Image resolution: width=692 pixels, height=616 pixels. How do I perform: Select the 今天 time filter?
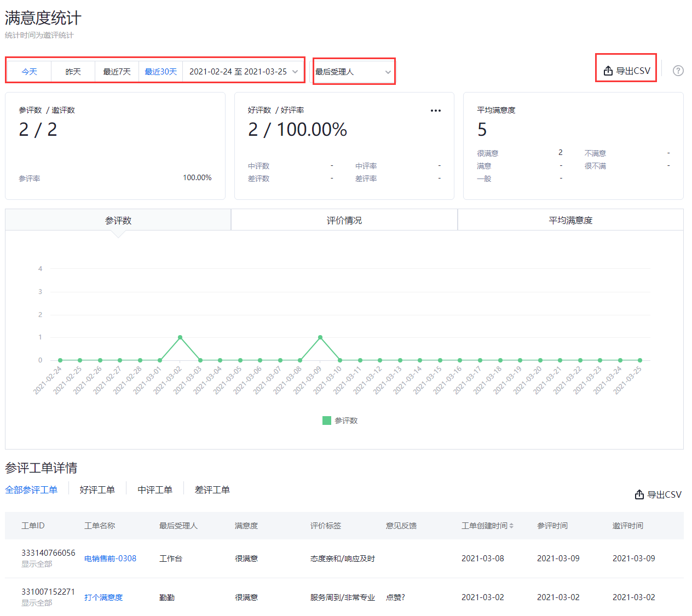tap(30, 72)
